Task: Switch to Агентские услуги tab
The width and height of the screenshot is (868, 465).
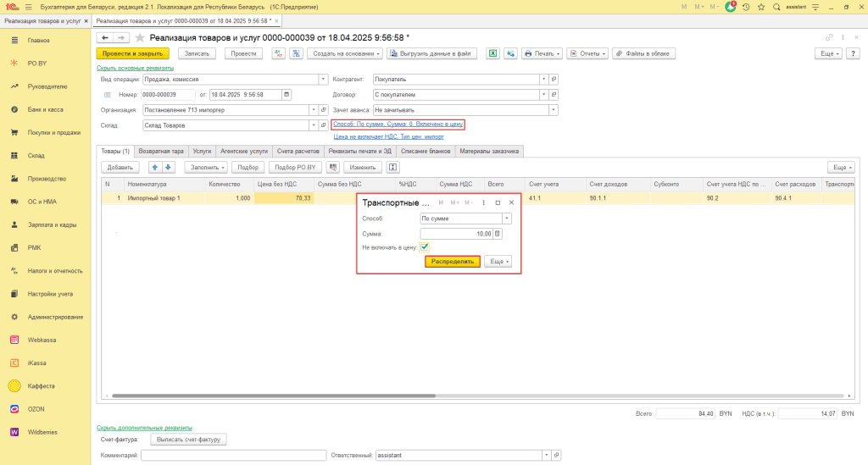Action: pyautogui.click(x=244, y=151)
